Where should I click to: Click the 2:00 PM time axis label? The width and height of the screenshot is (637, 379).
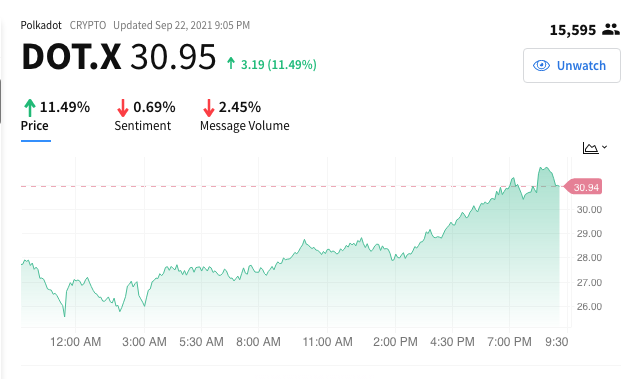point(395,342)
